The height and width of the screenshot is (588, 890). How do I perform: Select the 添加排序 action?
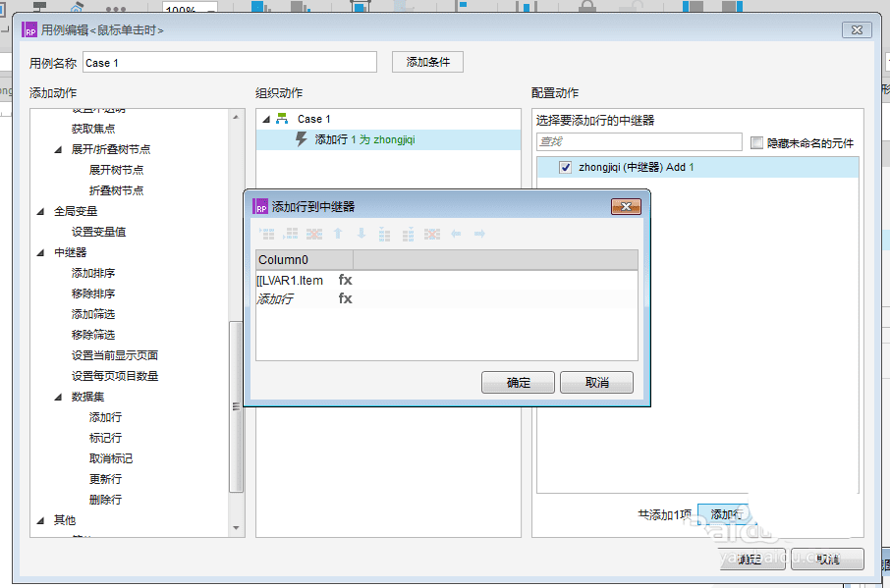(x=93, y=273)
